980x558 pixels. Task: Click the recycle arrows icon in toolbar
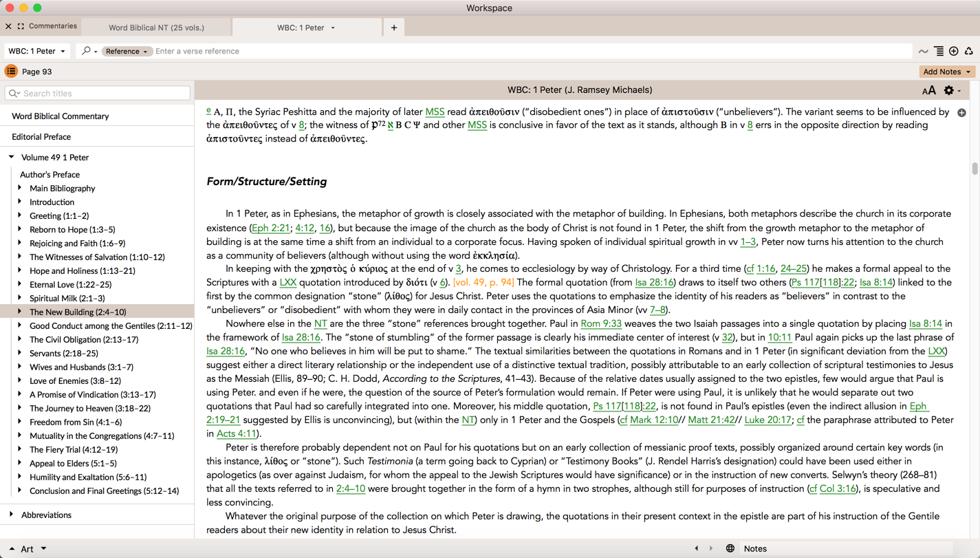click(968, 51)
